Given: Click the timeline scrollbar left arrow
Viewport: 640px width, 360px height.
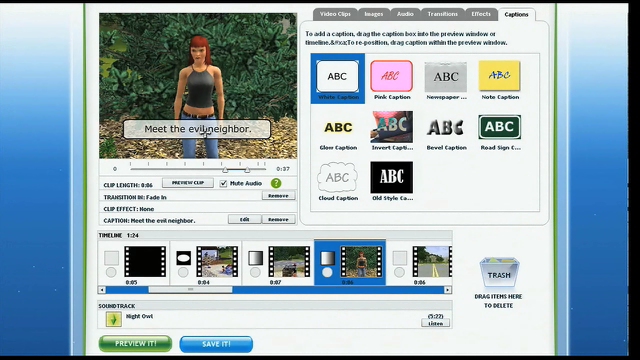Looking at the screenshot, I should pos(102,290).
